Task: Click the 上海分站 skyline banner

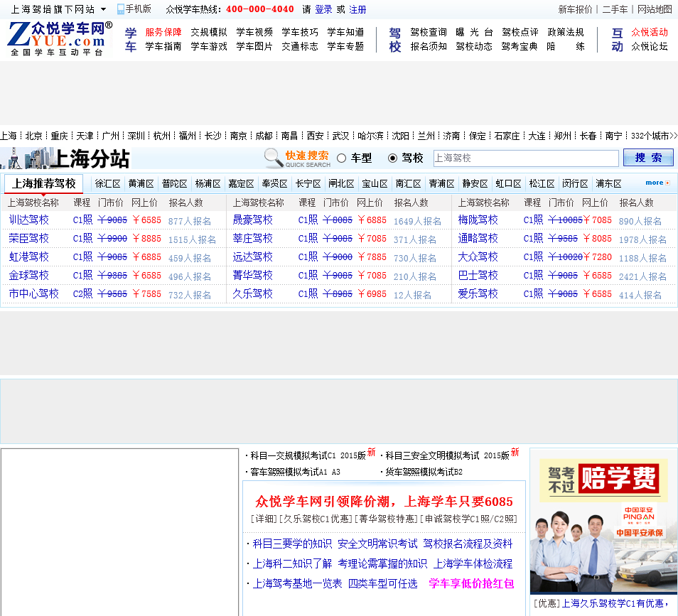Action: (x=65, y=158)
